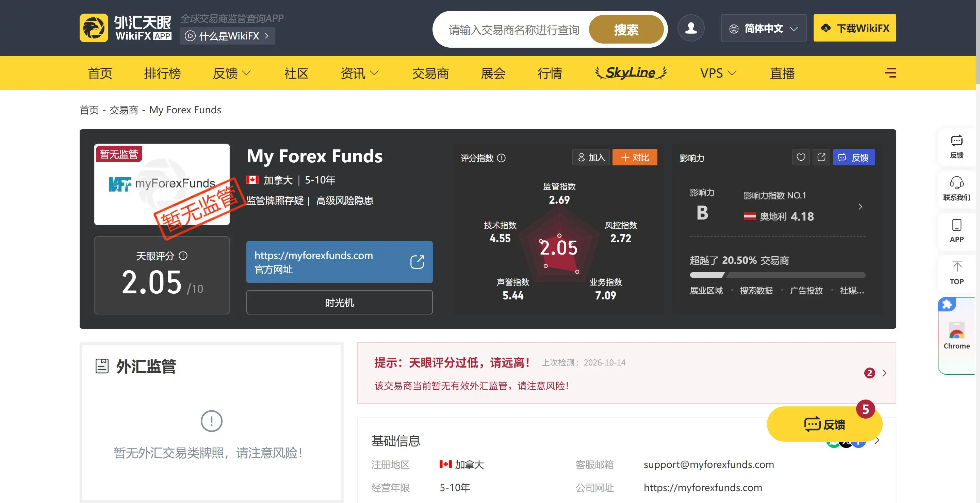Image resolution: width=980 pixels, height=503 pixels.
Task: Click the 搜索 search button
Action: point(626,29)
